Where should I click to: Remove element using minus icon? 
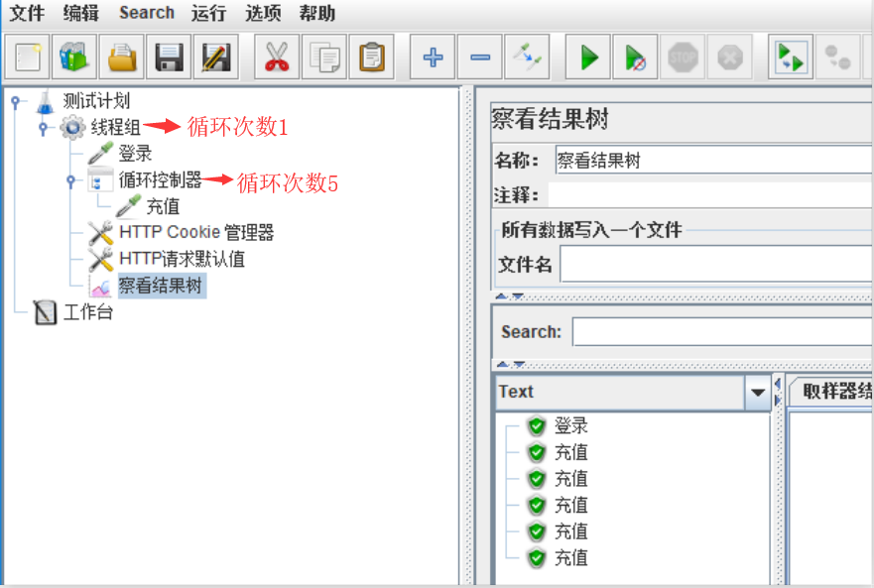pyautogui.click(x=480, y=57)
